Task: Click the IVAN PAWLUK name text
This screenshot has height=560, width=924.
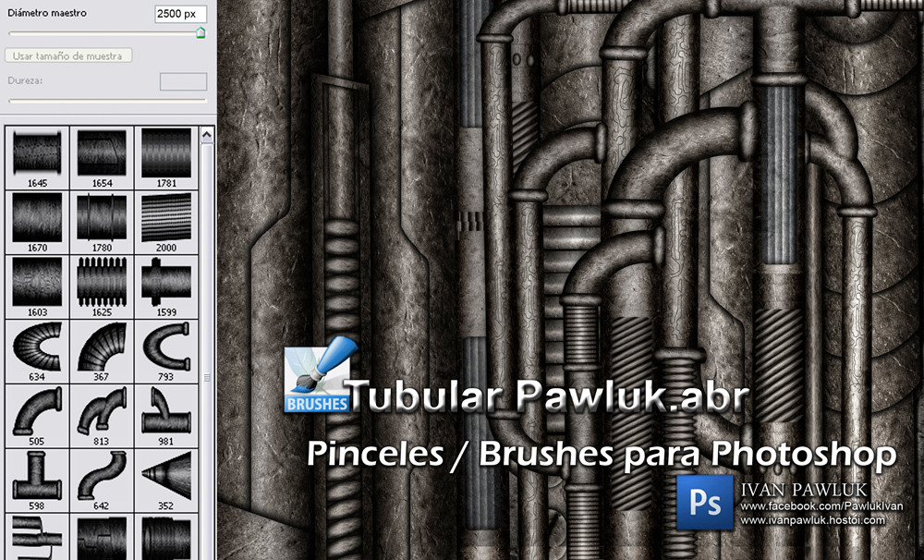Action: [805, 490]
